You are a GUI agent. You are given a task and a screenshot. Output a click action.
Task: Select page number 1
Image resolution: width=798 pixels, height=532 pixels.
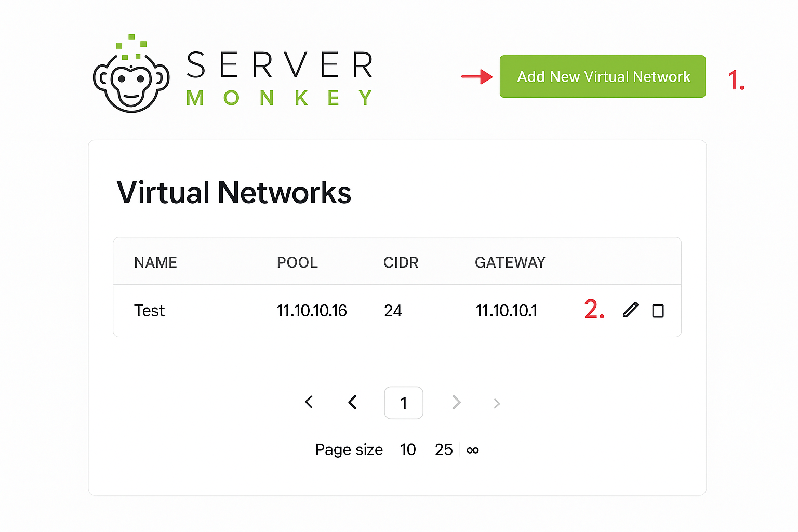pos(404,403)
